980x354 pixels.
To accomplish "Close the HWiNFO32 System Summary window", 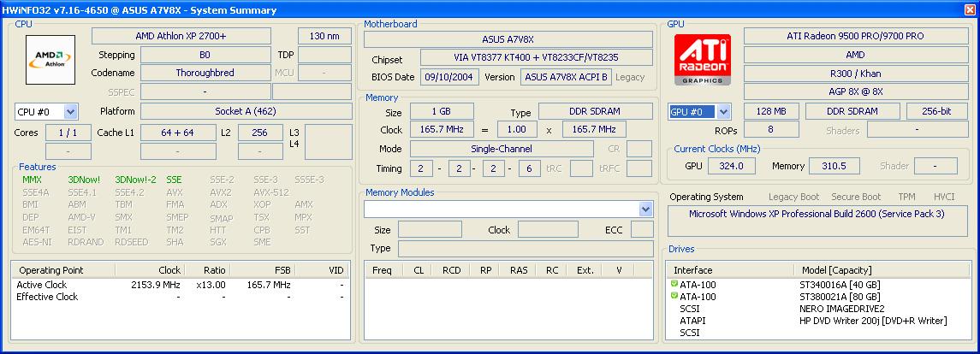I will [970, 10].
